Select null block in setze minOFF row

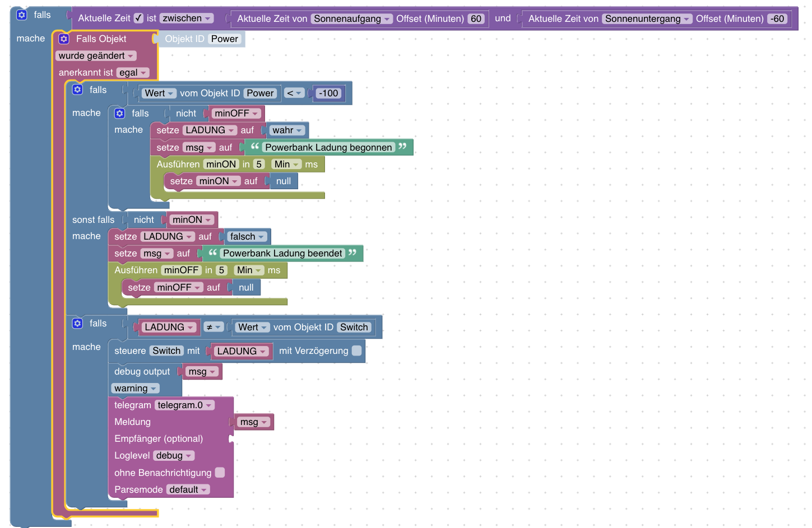click(246, 287)
